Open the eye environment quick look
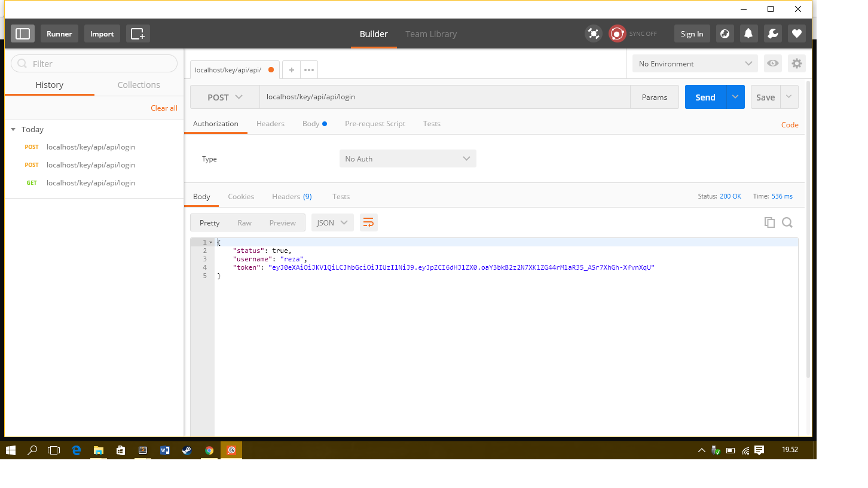The height and width of the screenshot is (488, 868). pos(773,63)
